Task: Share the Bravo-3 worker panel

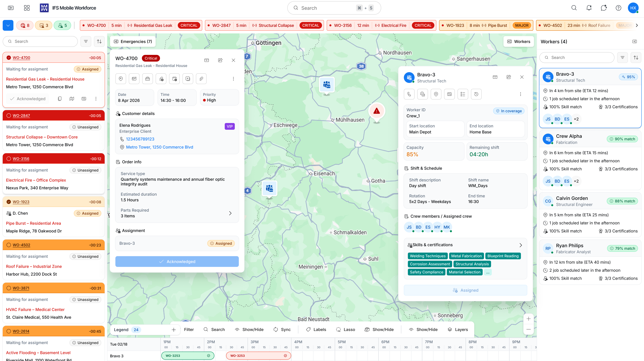Action: [508, 77]
